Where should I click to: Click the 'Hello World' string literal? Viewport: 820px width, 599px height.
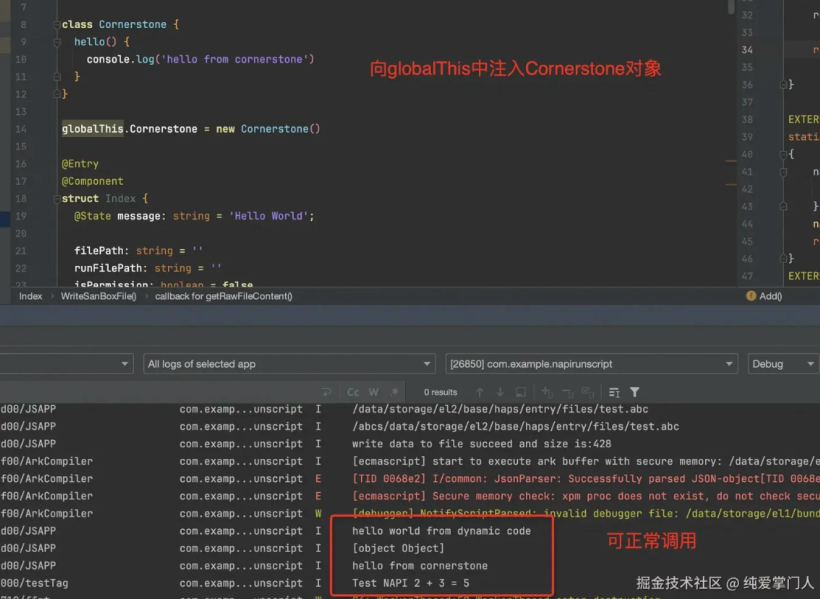[x=269, y=216]
